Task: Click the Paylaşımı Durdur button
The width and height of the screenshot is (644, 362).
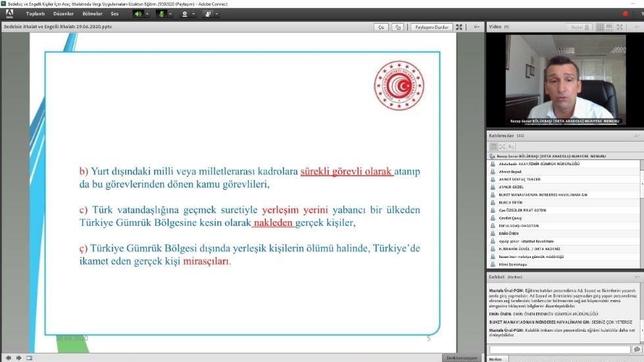Action: pos(431,27)
